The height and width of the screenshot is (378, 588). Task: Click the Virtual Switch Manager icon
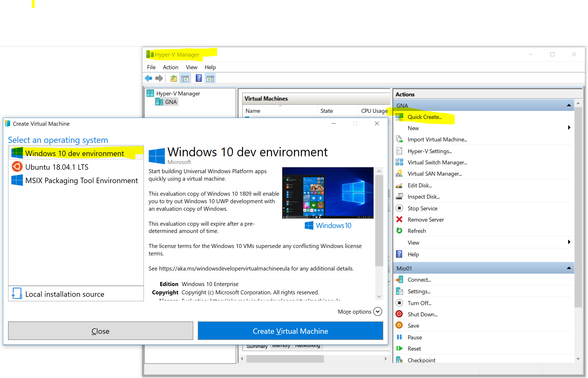pos(399,162)
